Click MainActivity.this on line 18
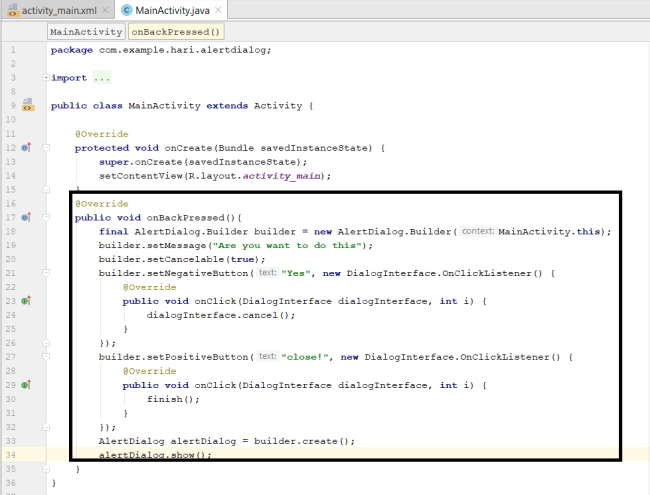650x495 pixels. coord(549,231)
